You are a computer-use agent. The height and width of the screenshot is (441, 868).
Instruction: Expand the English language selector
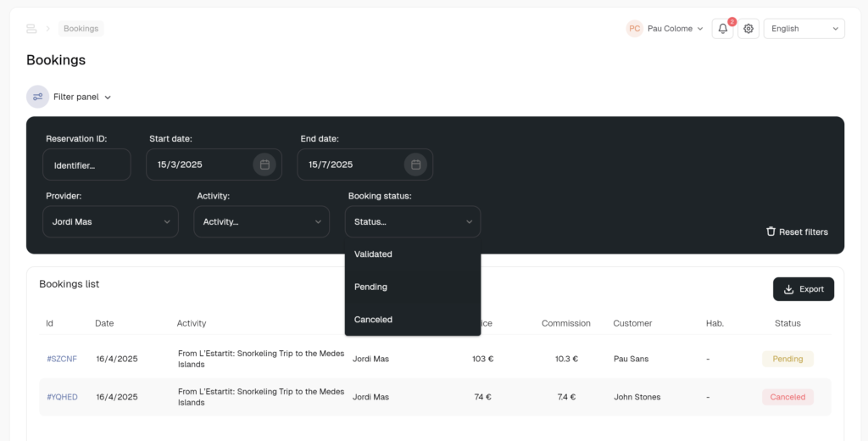click(804, 29)
